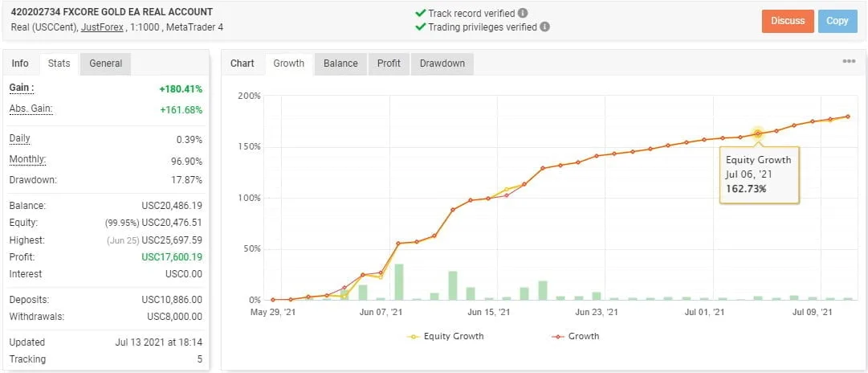Select the Growth chart tab
This screenshot has height=373, width=868.
tap(289, 64)
